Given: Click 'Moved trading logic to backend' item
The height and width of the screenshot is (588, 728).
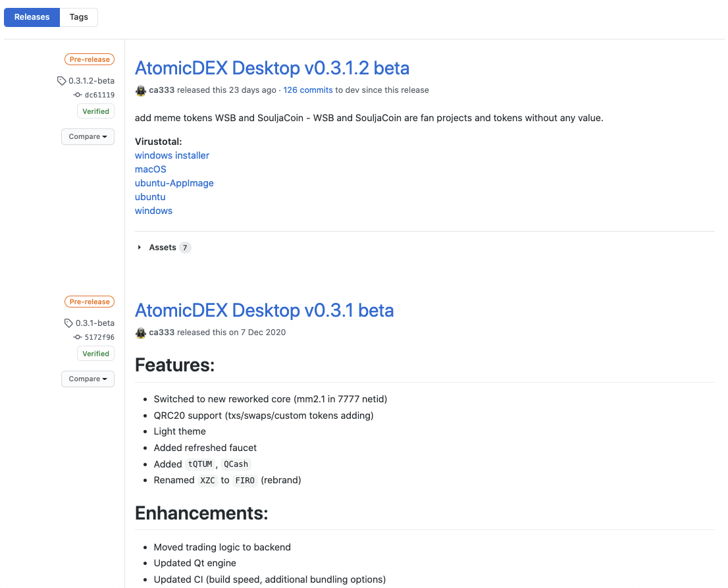Looking at the screenshot, I should tap(222, 548).
